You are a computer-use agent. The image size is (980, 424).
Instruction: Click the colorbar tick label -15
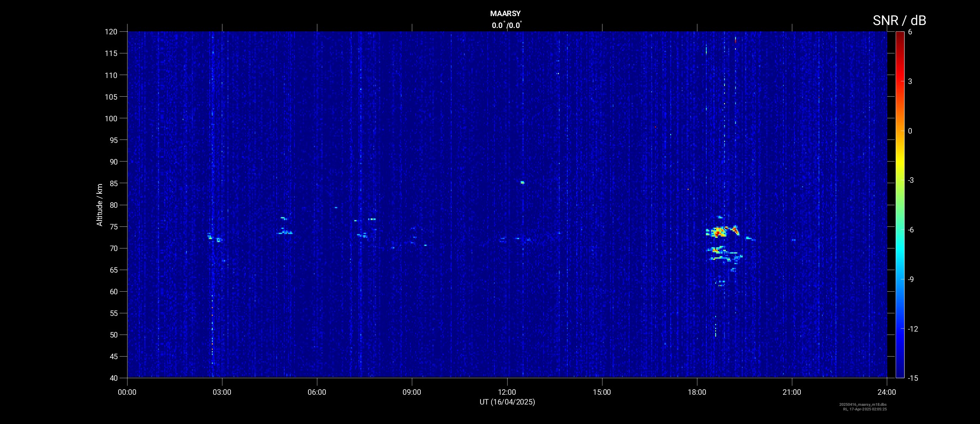[913, 378]
